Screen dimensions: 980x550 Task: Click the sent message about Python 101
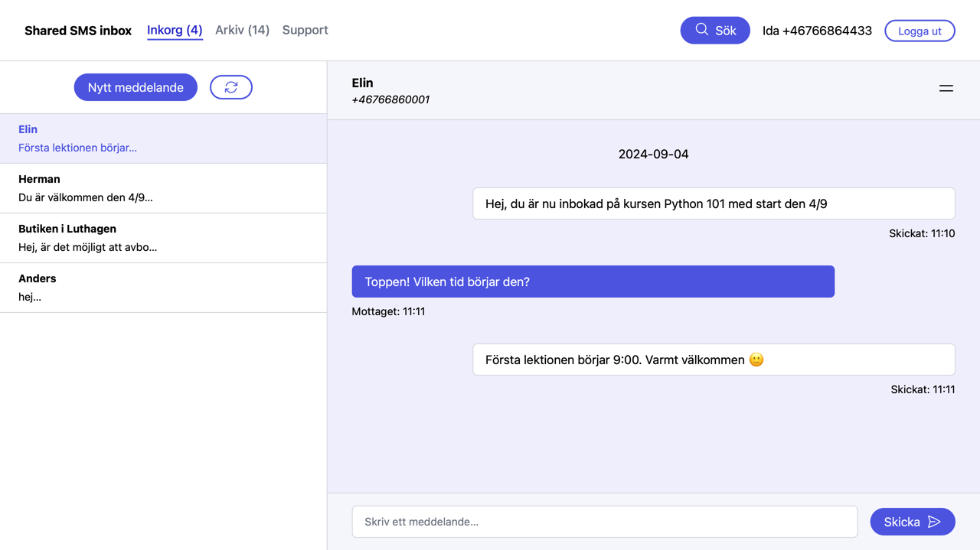point(713,203)
